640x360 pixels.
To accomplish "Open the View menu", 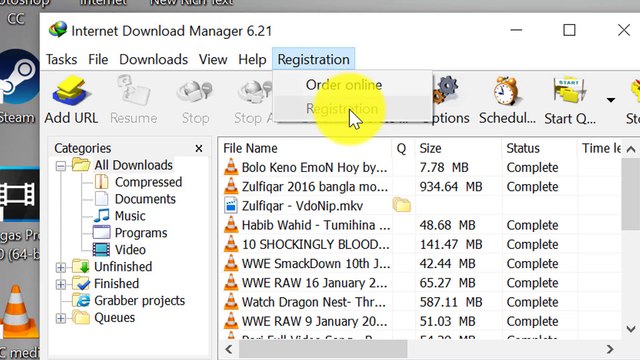I will point(213,60).
